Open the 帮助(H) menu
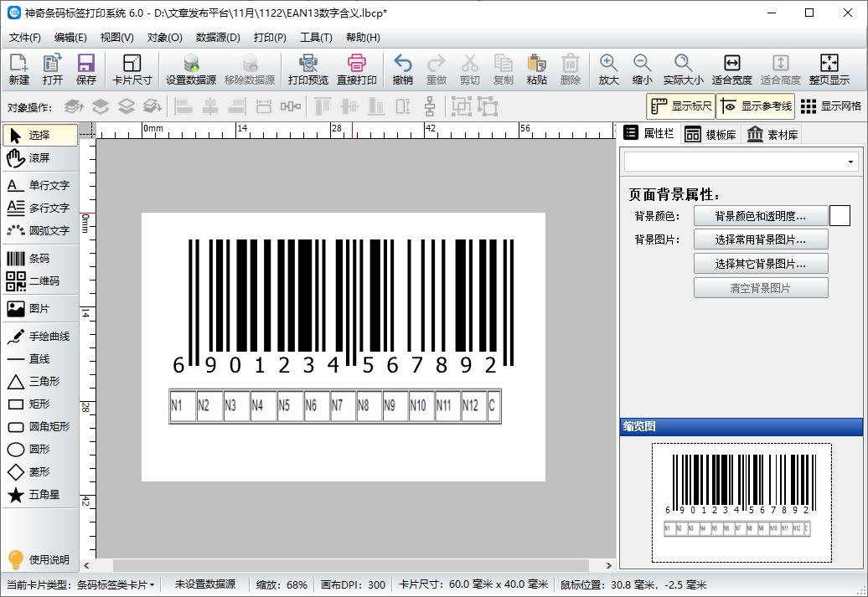 tap(363, 38)
